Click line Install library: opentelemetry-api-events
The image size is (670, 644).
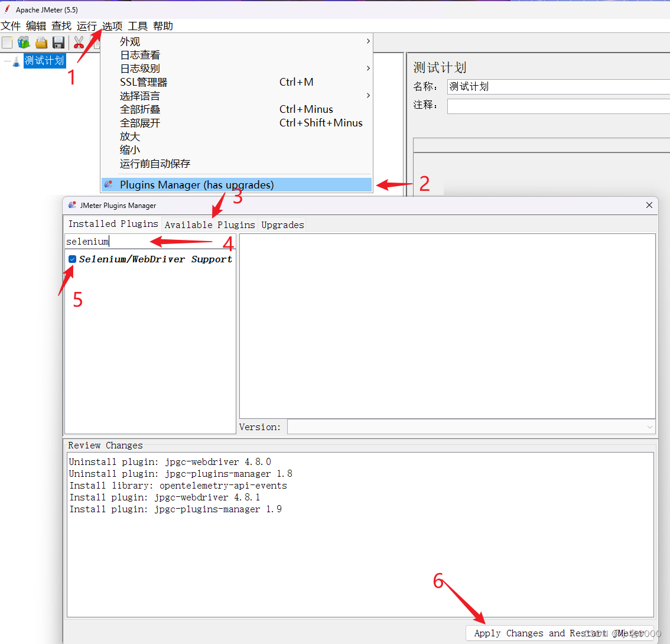(x=178, y=486)
